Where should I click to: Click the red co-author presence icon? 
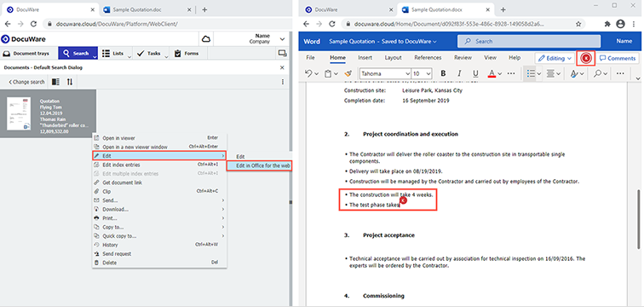586,58
